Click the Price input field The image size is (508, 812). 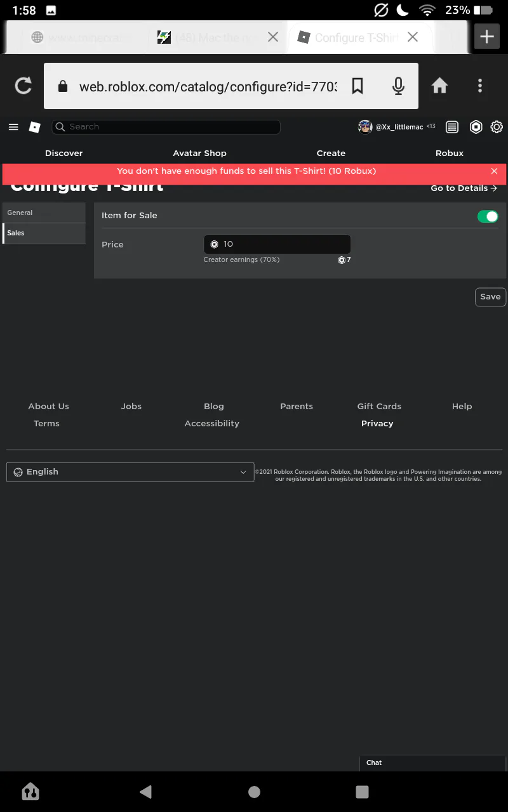pos(277,244)
